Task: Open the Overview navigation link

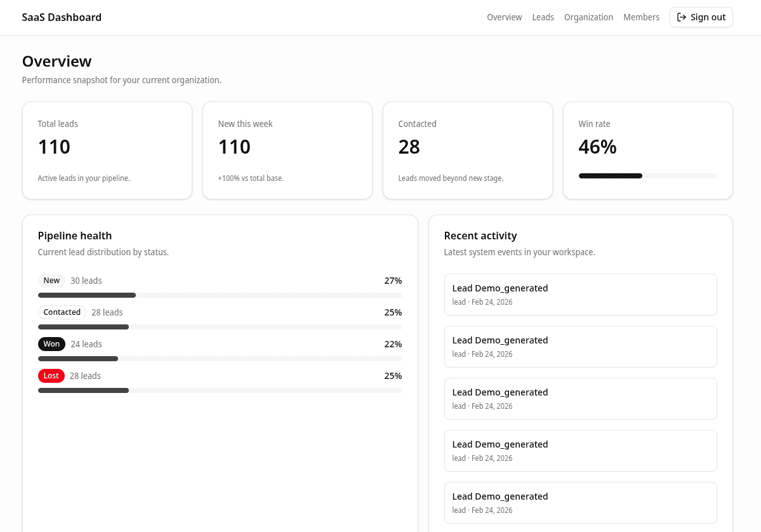Action: (x=504, y=17)
